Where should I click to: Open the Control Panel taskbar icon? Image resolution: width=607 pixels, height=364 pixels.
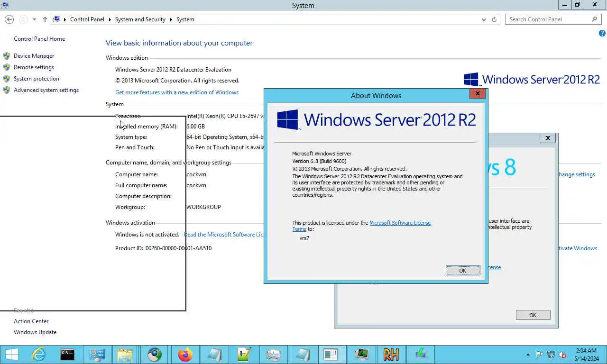pos(97,355)
